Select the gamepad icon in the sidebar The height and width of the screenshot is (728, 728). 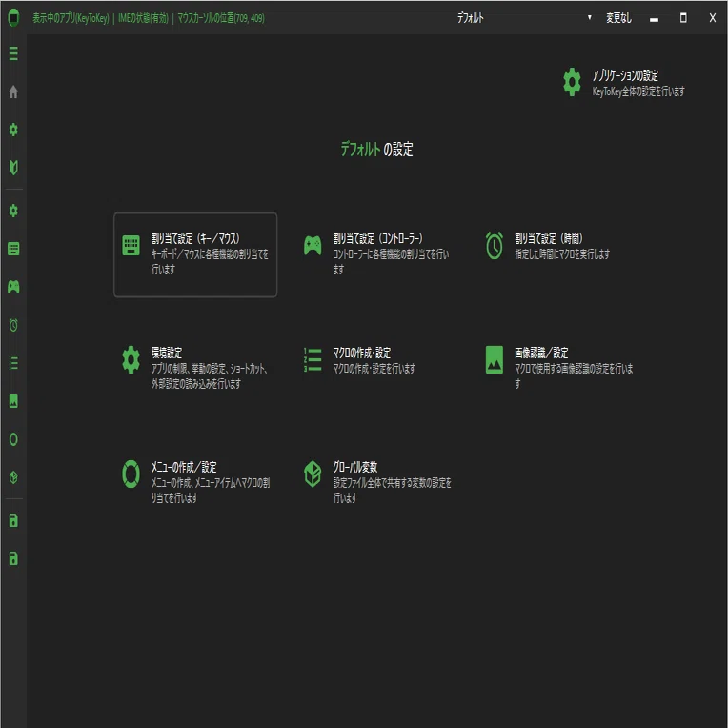(x=13, y=287)
